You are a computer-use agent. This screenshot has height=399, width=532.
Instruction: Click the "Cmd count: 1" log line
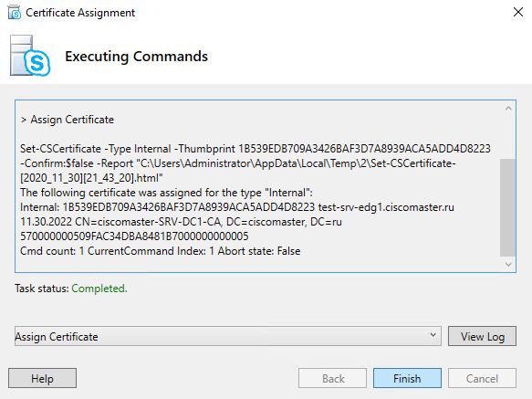coord(160,251)
